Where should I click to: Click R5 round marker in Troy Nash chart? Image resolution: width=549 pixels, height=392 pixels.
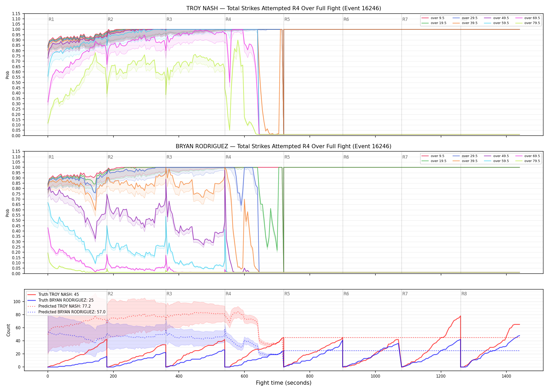pos(287,19)
